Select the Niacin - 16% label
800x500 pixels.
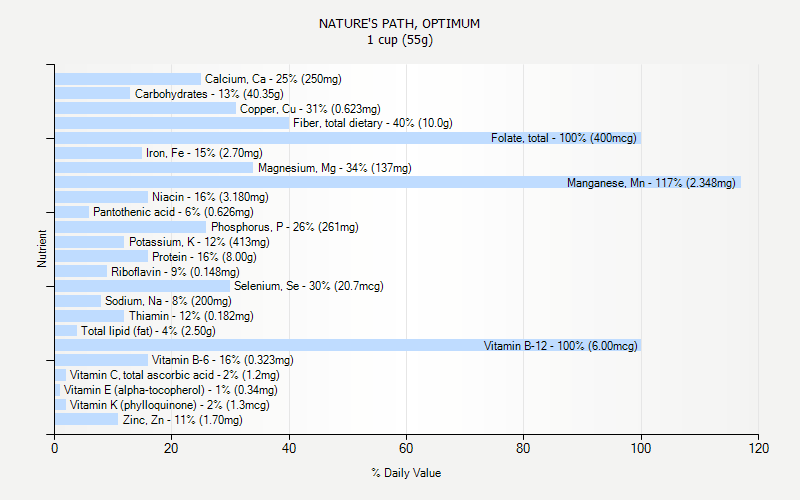(x=210, y=197)
